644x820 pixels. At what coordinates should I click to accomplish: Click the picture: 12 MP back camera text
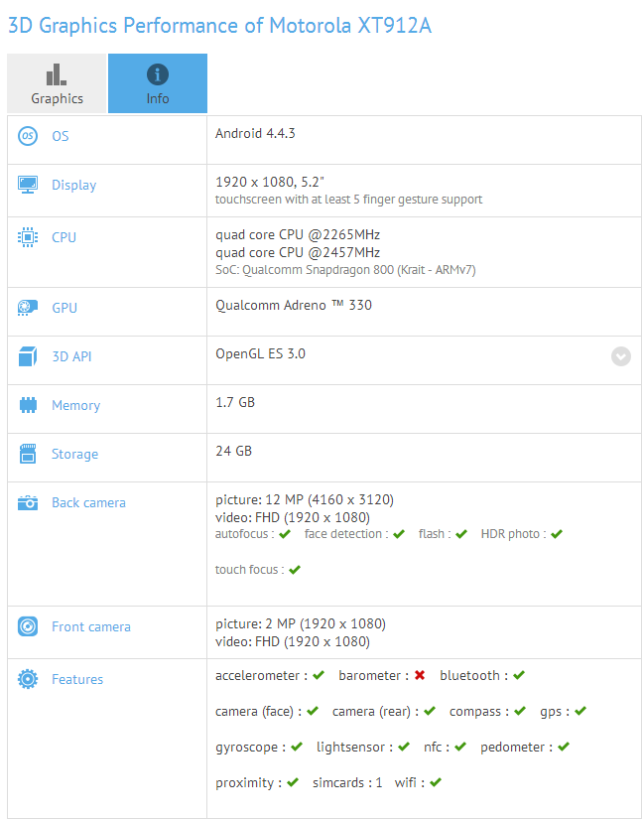[305, 500]
